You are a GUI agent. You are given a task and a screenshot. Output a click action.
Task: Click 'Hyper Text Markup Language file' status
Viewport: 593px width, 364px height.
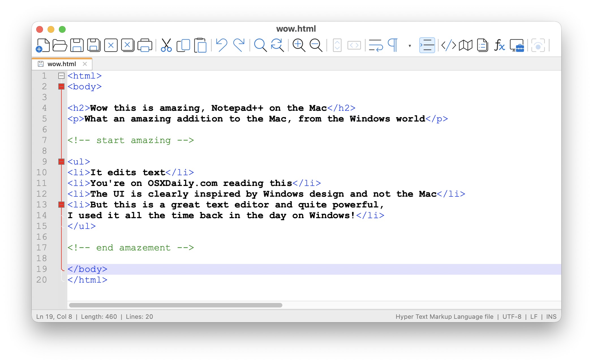point(444,317)
